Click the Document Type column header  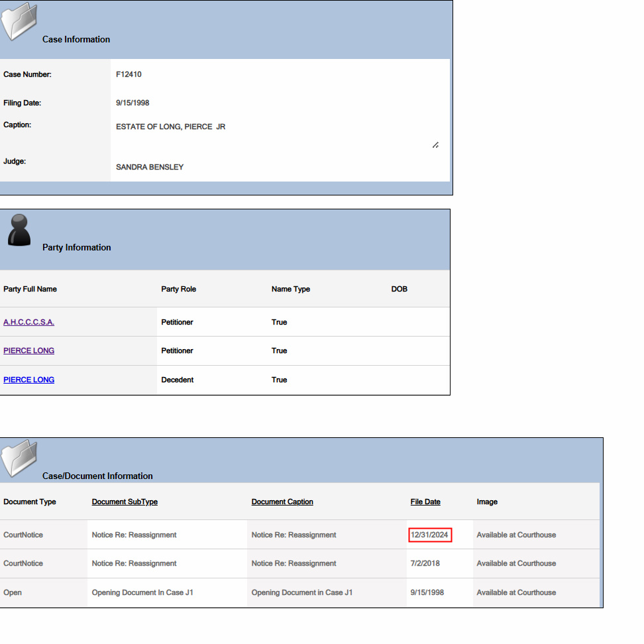pyautogui.click(x=30, y=502)
